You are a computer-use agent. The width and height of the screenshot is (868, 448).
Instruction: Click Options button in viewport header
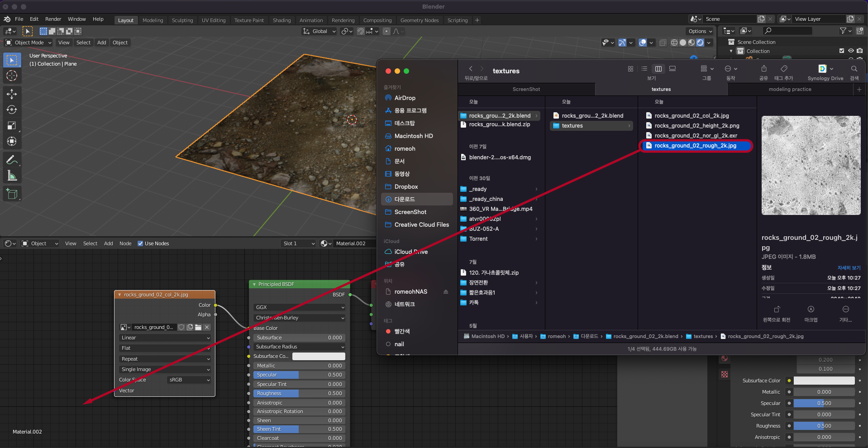(x=700, y=31)
